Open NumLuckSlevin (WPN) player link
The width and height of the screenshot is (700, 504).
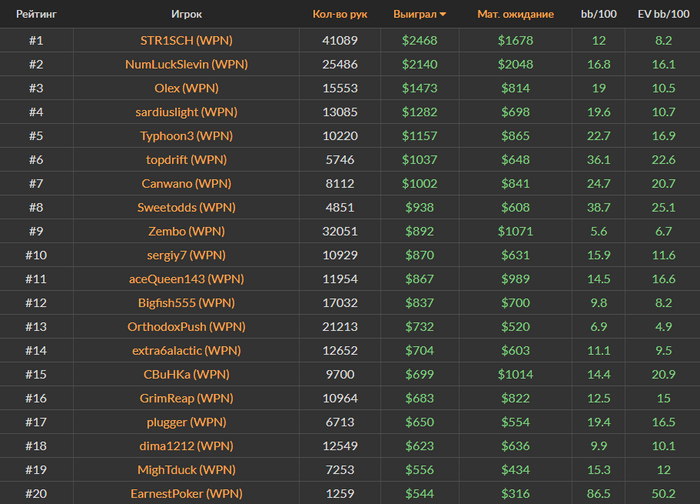click(186, 64)
